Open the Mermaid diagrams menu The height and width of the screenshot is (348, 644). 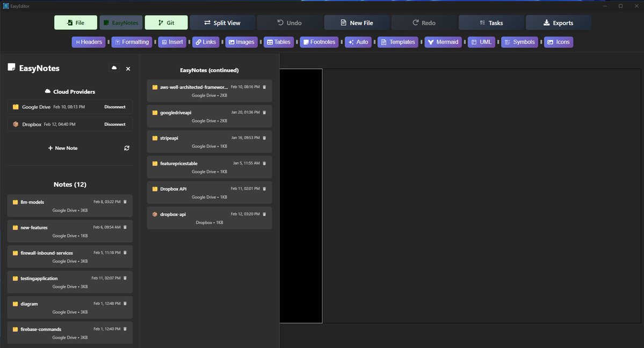(443, 42)
